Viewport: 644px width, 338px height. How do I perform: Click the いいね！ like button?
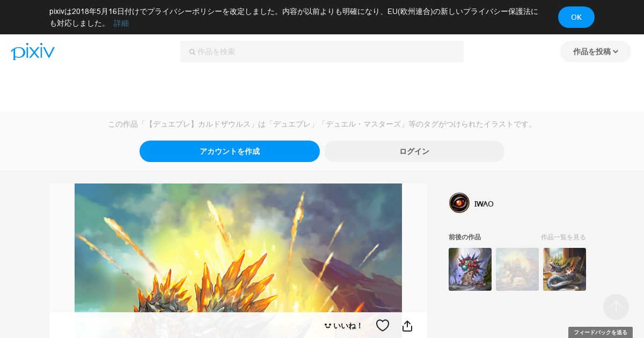[x=343, y=326]
